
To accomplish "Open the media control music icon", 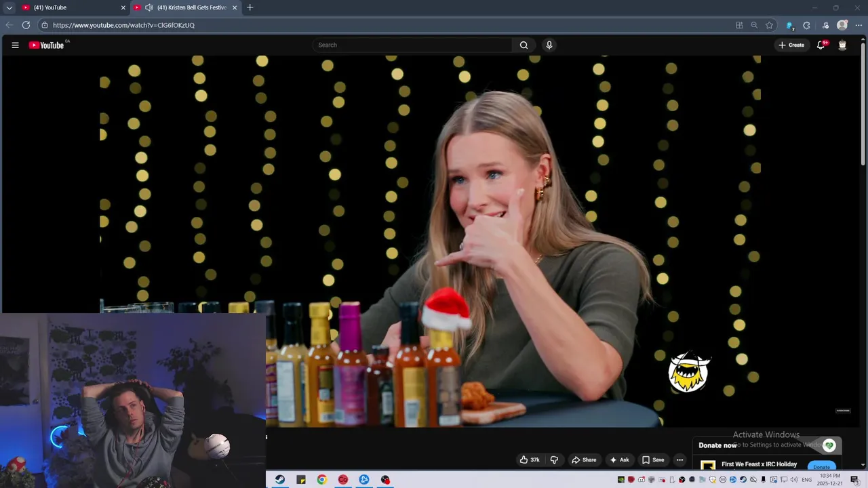I will point(825,25).
